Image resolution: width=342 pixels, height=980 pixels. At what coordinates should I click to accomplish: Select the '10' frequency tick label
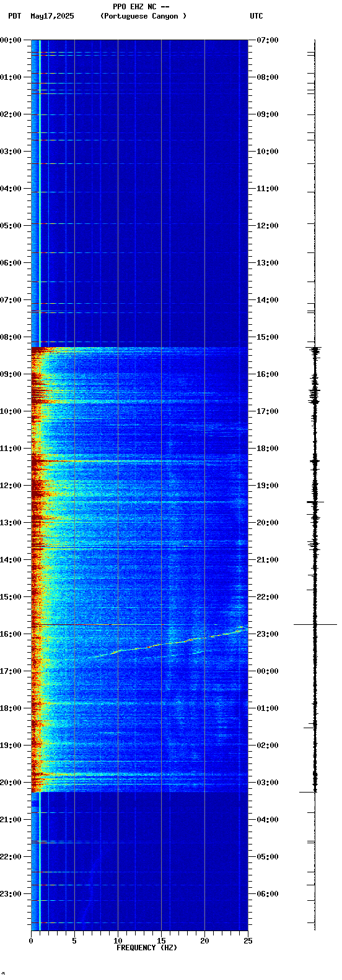(x=118, y=941)
